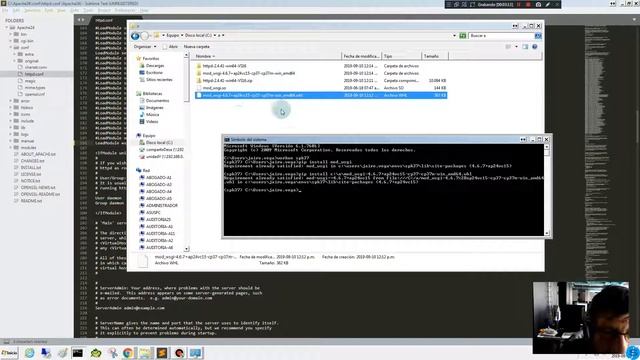Click the Buscar search field in Explorer
The height and width of the screenshot is (360, 640).
point(501,36)
